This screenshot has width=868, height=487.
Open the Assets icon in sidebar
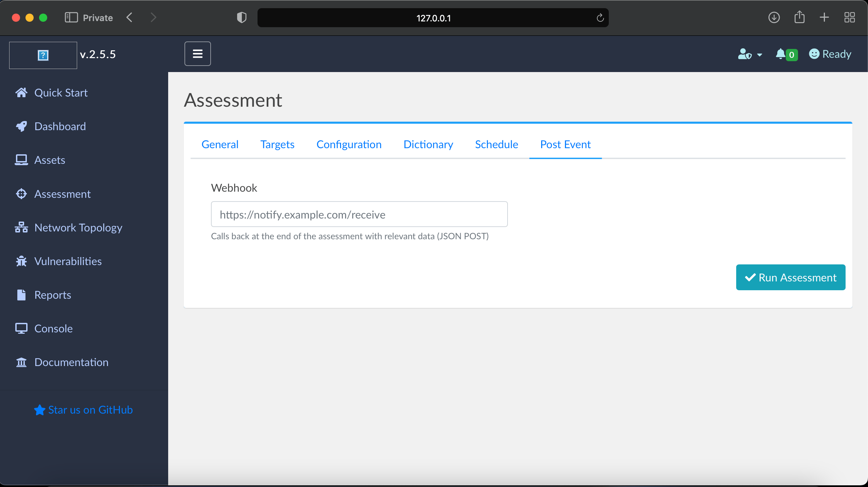pyautogui.click(x=21, y=160)
